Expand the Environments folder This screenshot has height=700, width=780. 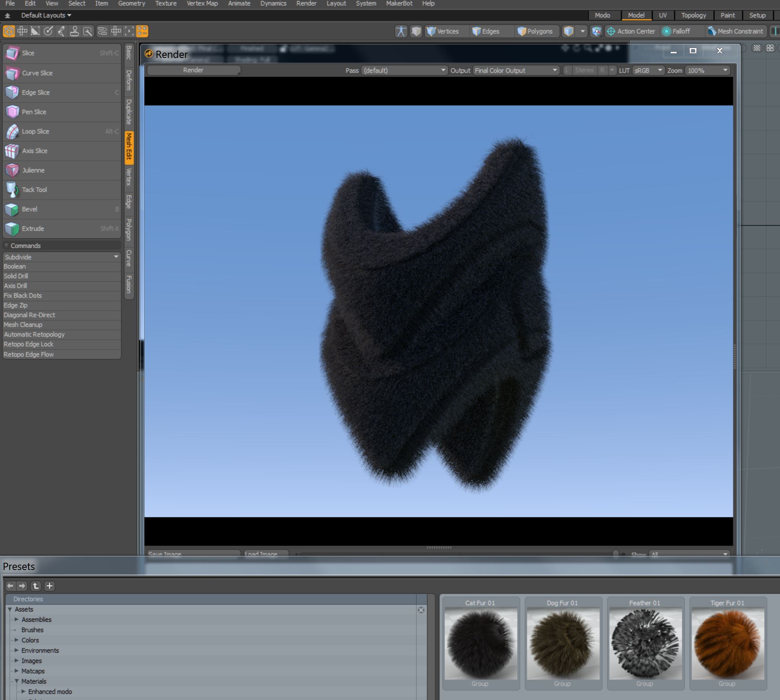pos(16,650)
